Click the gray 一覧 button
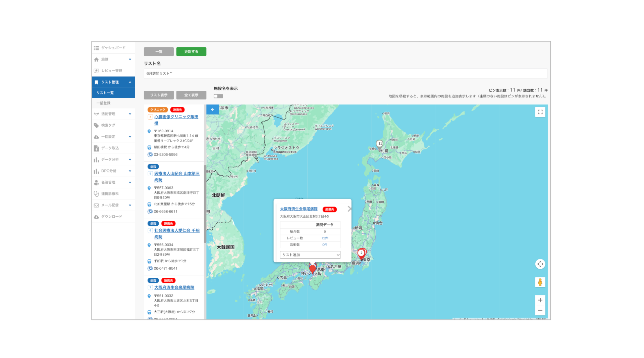The width and height of the screenshot is (644, 358). 159,51
